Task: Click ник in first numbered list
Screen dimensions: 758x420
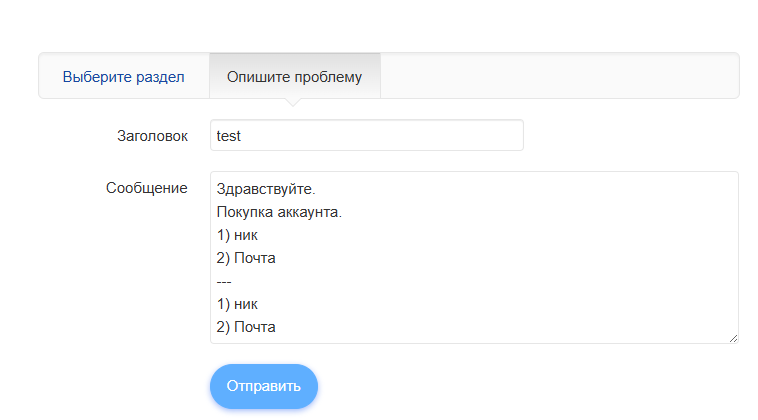Action: pyautogui.click(x=246, y=235)
